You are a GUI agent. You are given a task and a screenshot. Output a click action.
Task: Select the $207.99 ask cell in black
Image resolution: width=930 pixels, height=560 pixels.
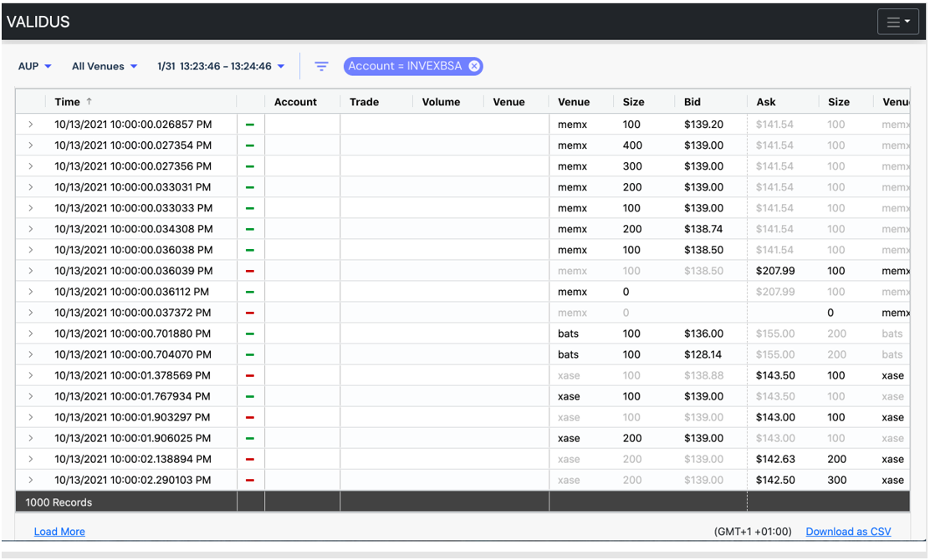[775, 271]
